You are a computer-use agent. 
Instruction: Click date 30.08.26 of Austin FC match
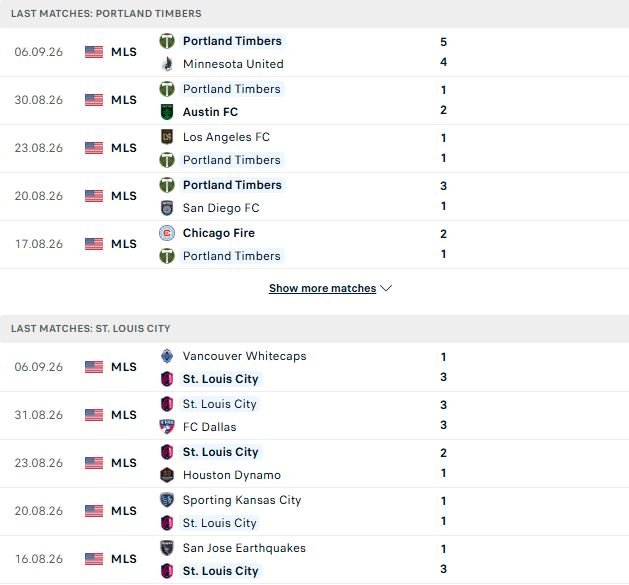pyautogui.click(x=39, y=100)
